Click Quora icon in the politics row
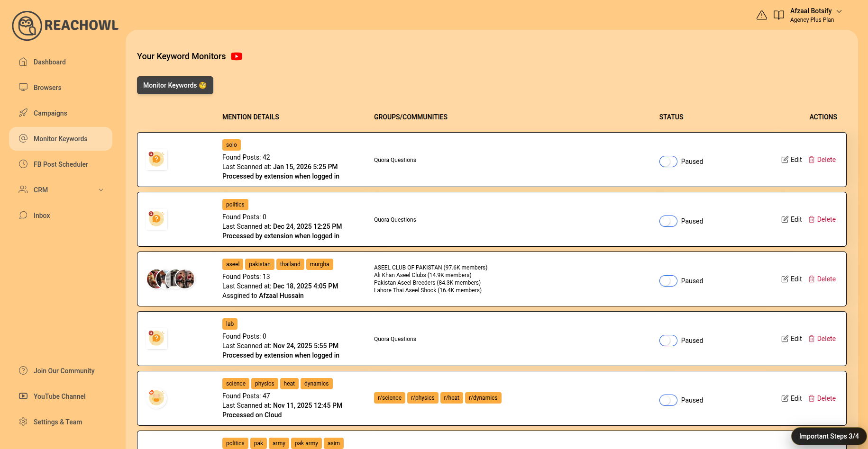 pyautogui.click(x=156, y=219)
